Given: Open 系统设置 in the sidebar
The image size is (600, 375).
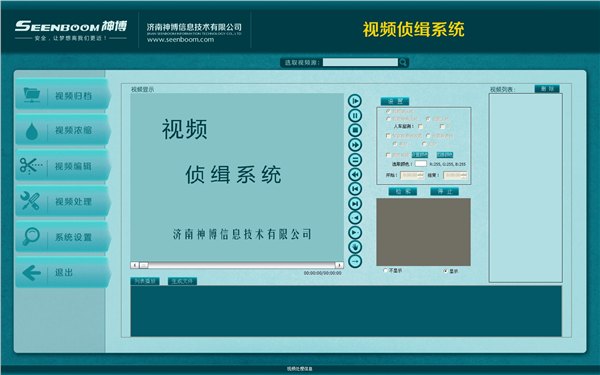Looking at the screenshot, I should tap(63, 237).
